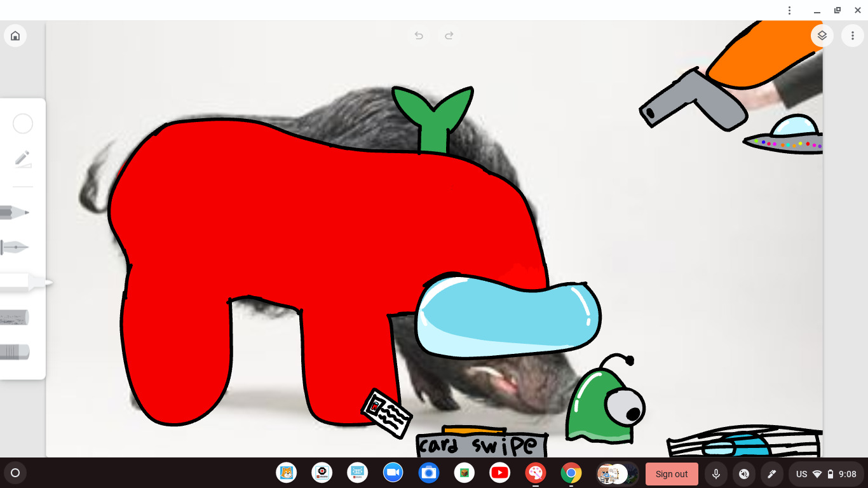Open the ChromeOS launcher
This screenshot has height=488, width=868.
(x=15, y=473)
